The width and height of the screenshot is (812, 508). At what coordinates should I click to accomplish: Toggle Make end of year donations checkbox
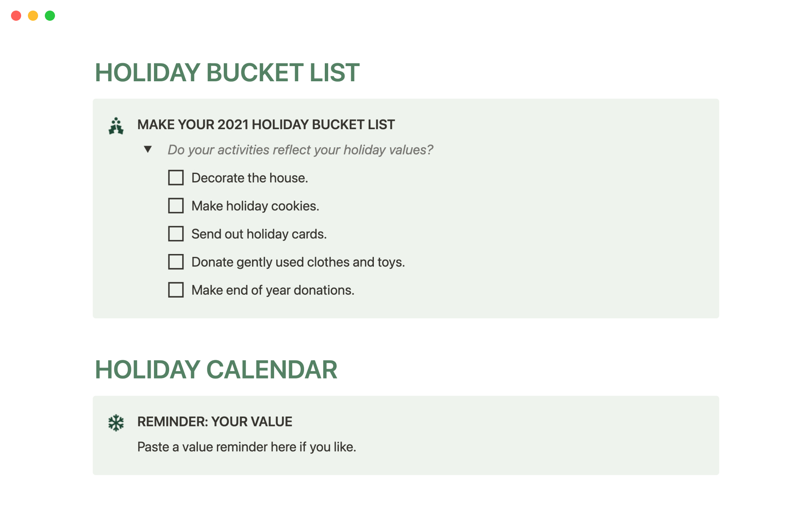point(176,290)
